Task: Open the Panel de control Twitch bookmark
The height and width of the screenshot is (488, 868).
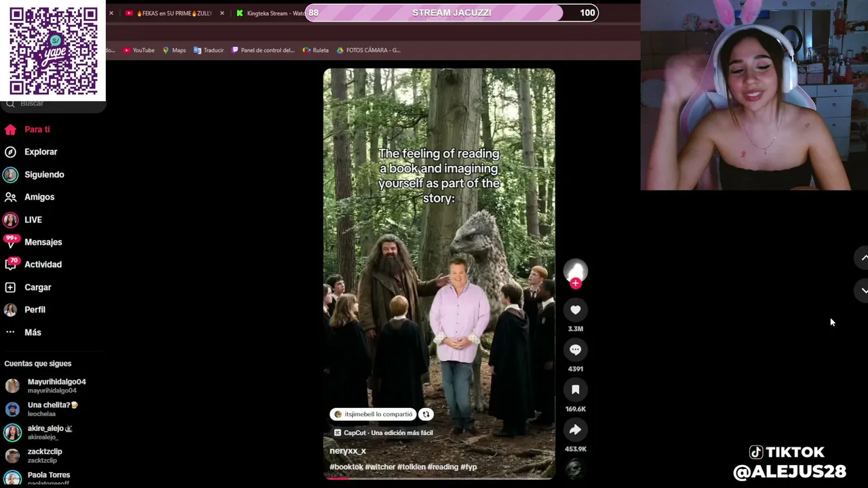Action: [x=263, y=50]
